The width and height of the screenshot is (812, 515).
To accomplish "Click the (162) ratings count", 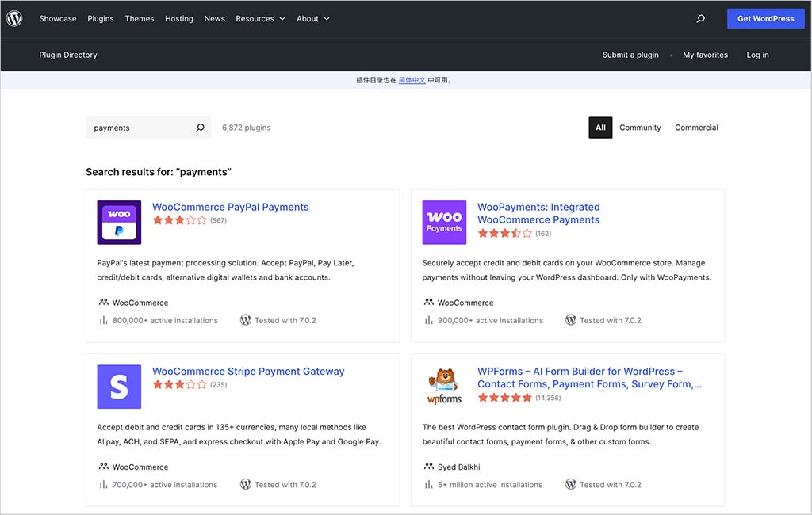I will click(543, 234).
